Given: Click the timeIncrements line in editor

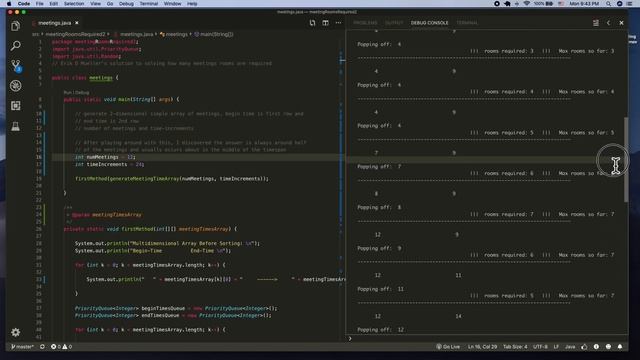Looking at the screenshot, I should (x=109, y=164).
